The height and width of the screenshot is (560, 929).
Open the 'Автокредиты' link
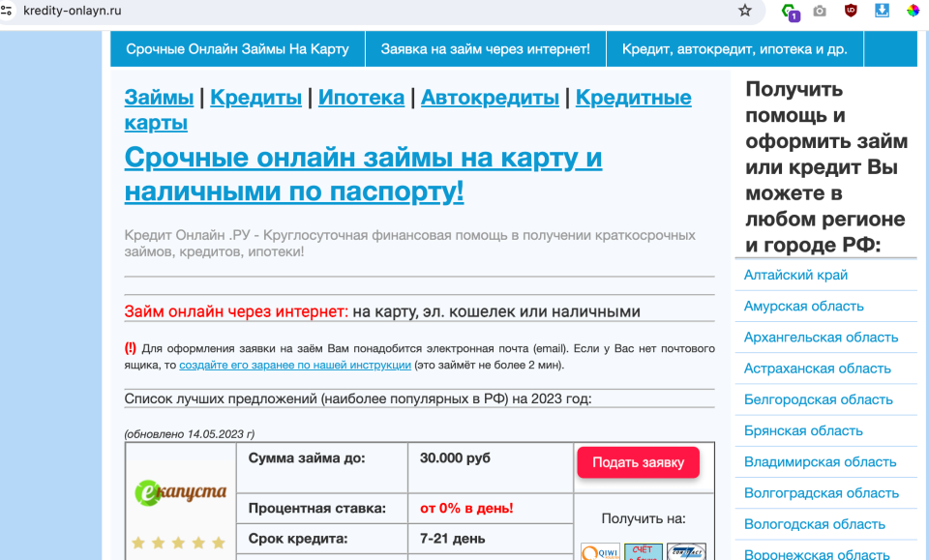click(x=490, y=97)
